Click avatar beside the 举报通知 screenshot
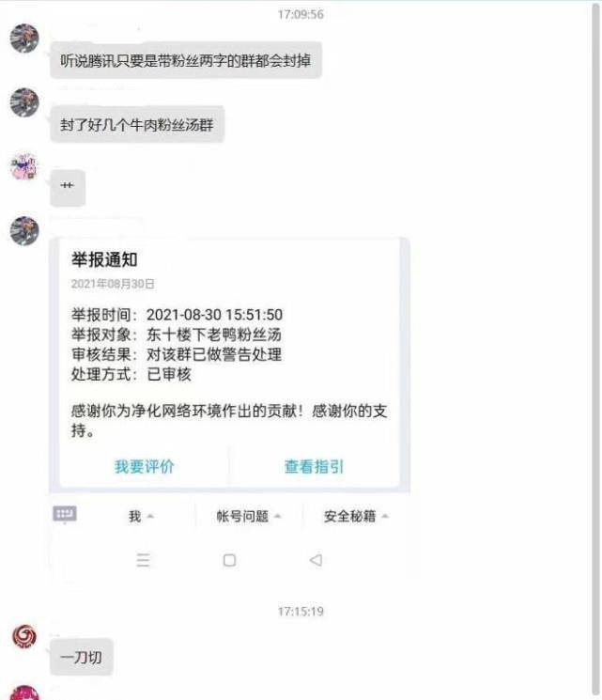The width and height of the screenshot is (602, 700). [24, 231]
